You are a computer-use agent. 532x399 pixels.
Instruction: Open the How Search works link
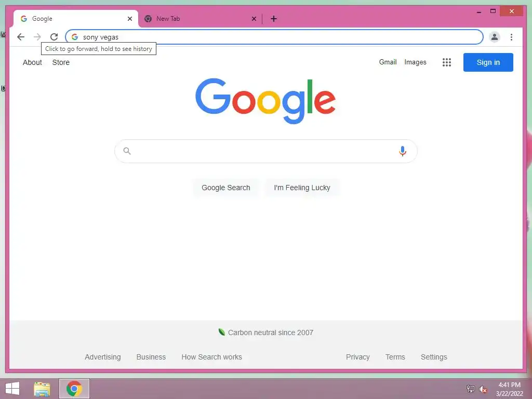click(212, 357)
